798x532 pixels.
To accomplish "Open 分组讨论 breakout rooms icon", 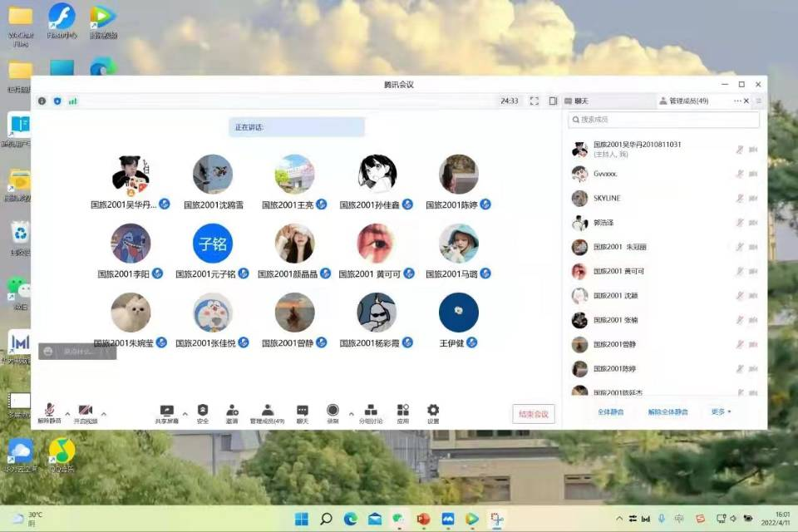I will point(371,411).
